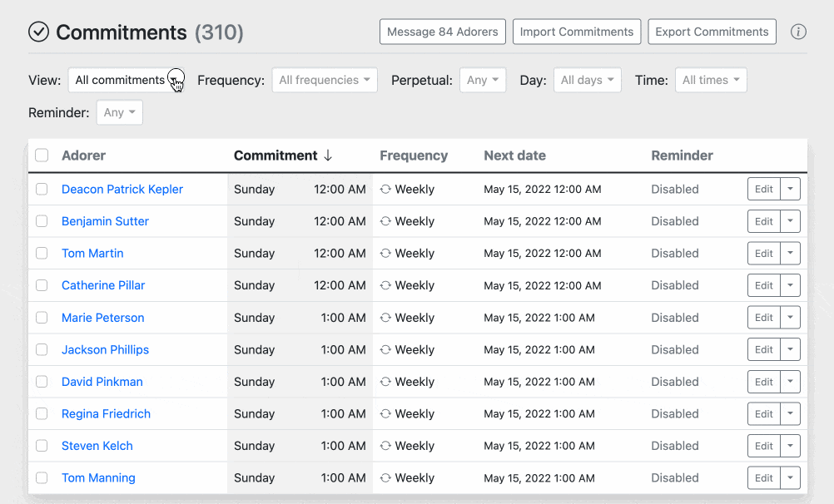Open the Day filter dropdown
Screen dimensions: 834x504
click(x=587, y=81)
